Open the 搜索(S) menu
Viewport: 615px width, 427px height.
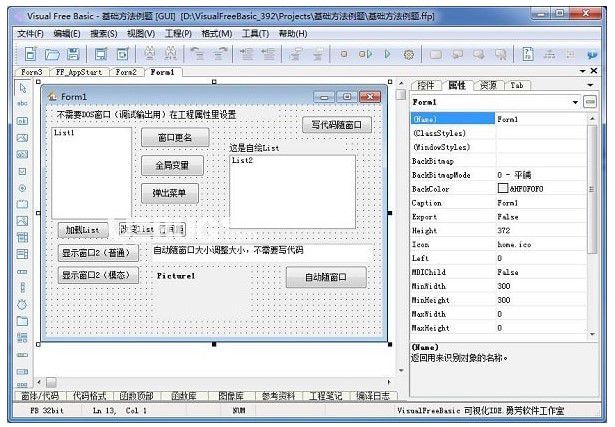click(x=104, y=34)
